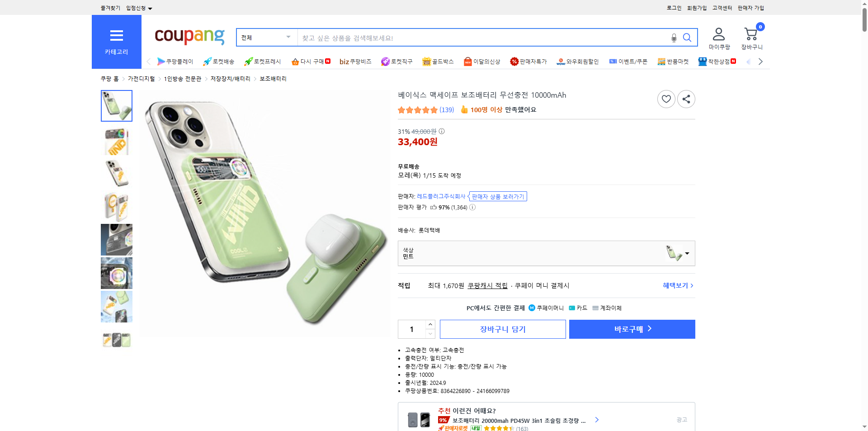Select the 골드박스 navigation icon
Image resolution: width=868 pixels, height=431 pixels.
point(426,61)
